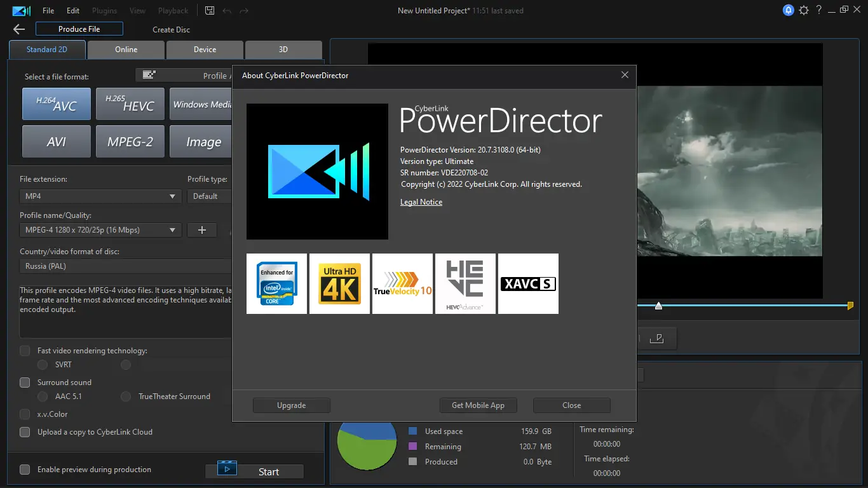Click the HEVC Advance badge
868x488 pixels.
coord(465,283)
